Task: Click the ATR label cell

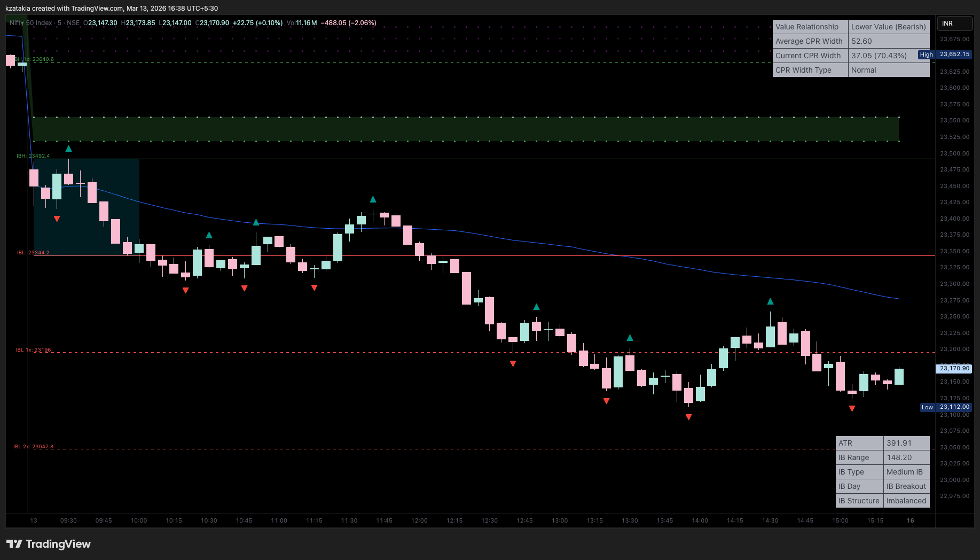Action: click(x=859, y=443)
